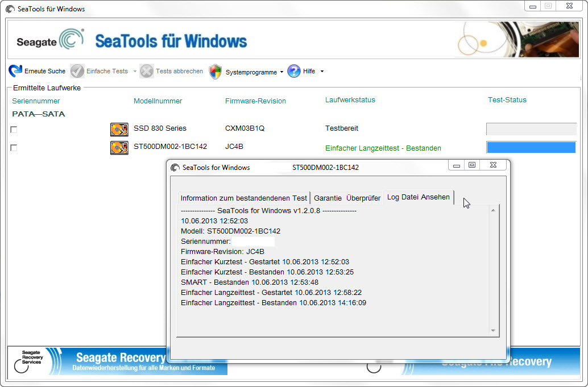
Task: Click the Seriennummer column header
Action: point(36,101)
